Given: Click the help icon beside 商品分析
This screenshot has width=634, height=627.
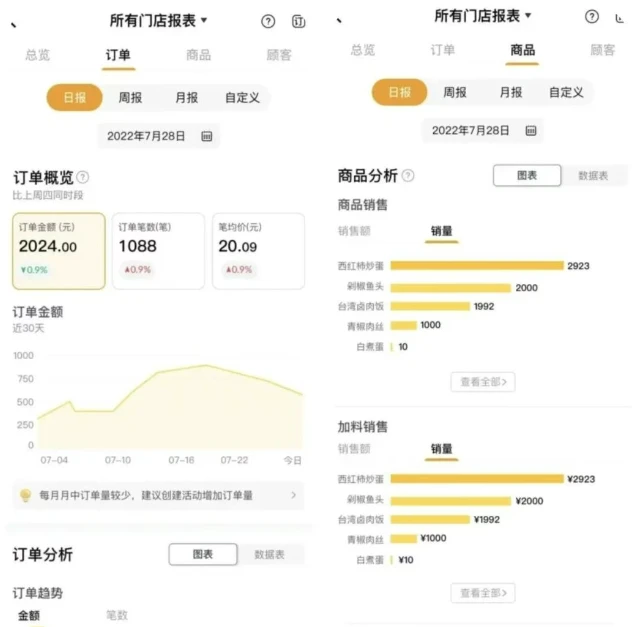Looking at the screenshot, I should click(x=408, y=176).
